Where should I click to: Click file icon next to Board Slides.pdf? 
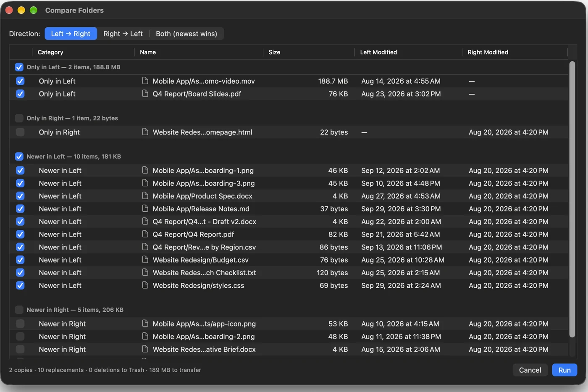click(145, 93)
